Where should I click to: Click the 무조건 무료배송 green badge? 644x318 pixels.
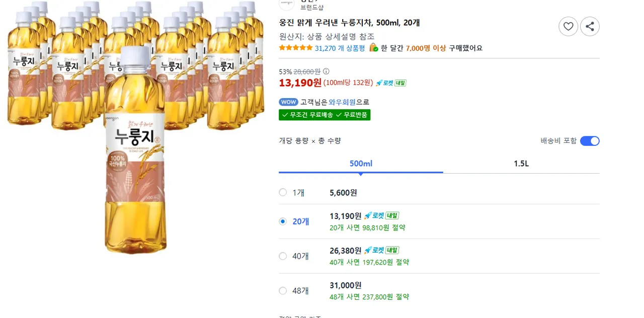tap(307, 115)
